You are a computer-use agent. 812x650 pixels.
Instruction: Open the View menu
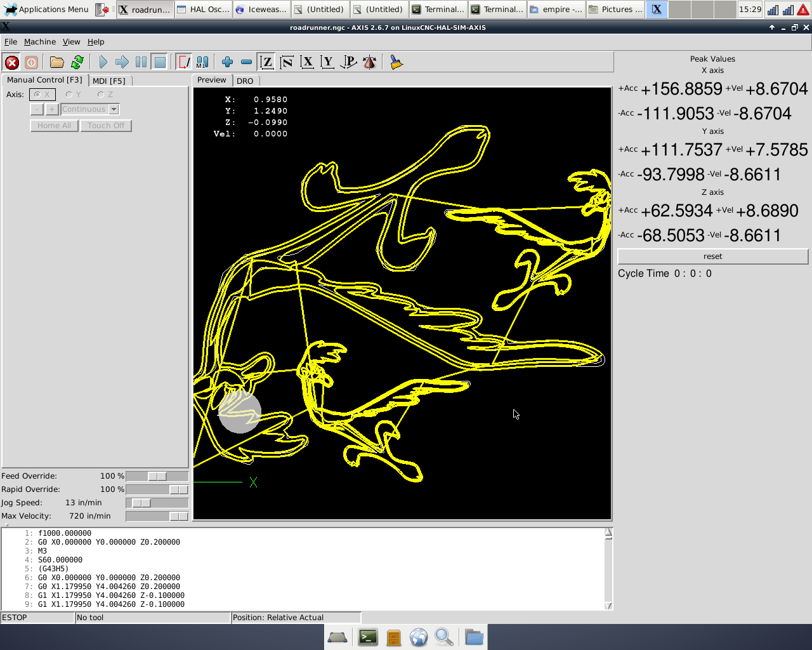(71, 42)
